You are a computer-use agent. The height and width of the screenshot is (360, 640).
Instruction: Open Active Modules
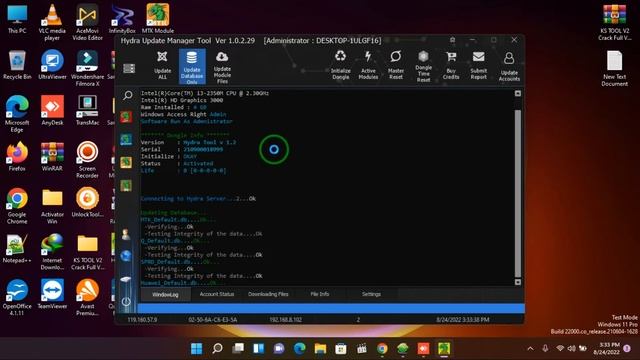click(x=368, y=65)
